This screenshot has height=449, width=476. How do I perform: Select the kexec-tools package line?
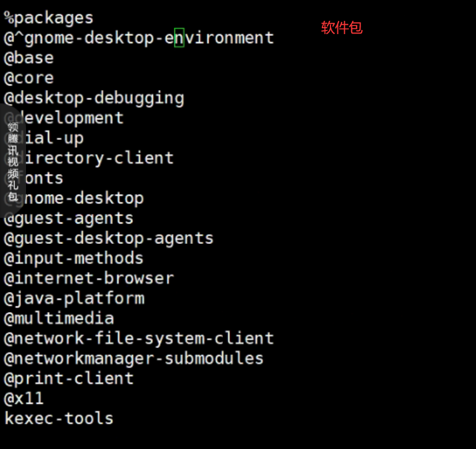coord(59,418)
